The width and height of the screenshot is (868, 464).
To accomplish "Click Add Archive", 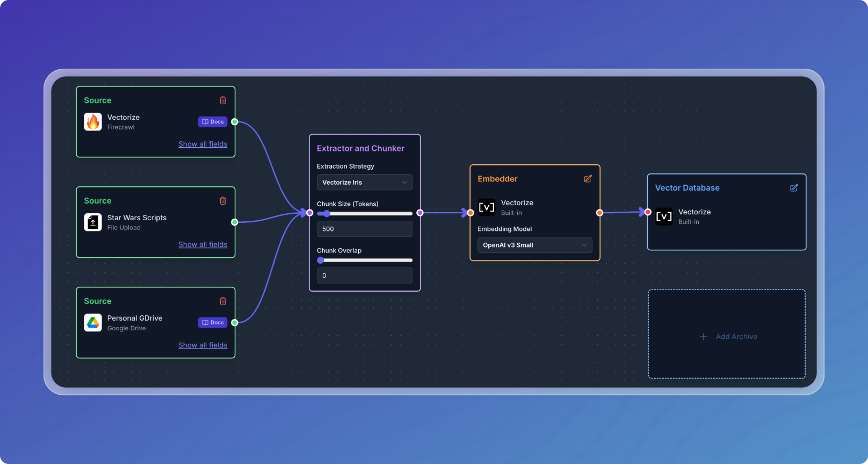I will (727, 335).
